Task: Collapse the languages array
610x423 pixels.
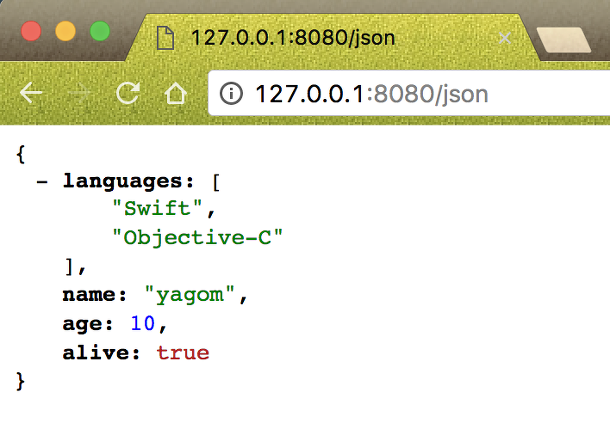Action: (42, 182)
